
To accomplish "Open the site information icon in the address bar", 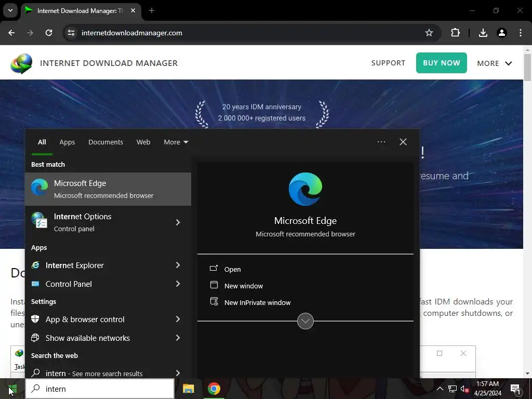I will click(x=71, y=33).
